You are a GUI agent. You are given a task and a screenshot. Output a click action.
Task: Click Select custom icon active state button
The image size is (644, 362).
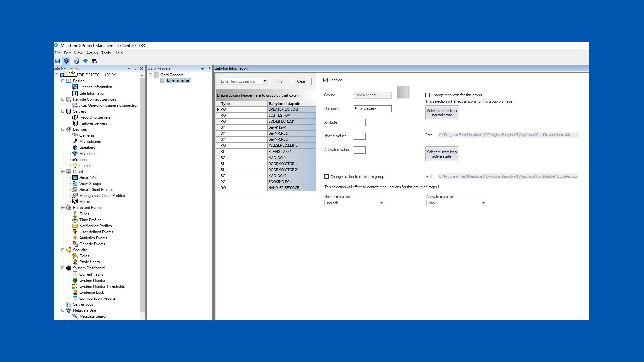click(442, 154)
